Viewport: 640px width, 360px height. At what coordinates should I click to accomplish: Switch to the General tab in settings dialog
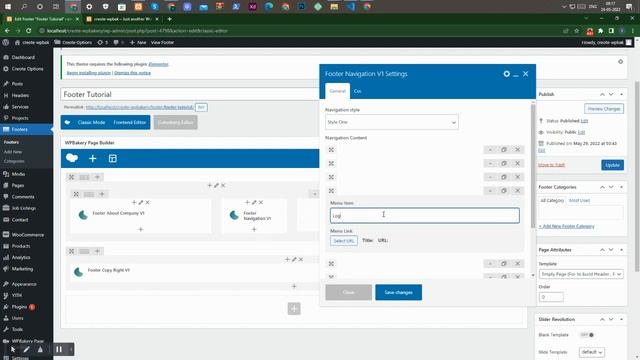pyautogui.click(x=338, y=91)
